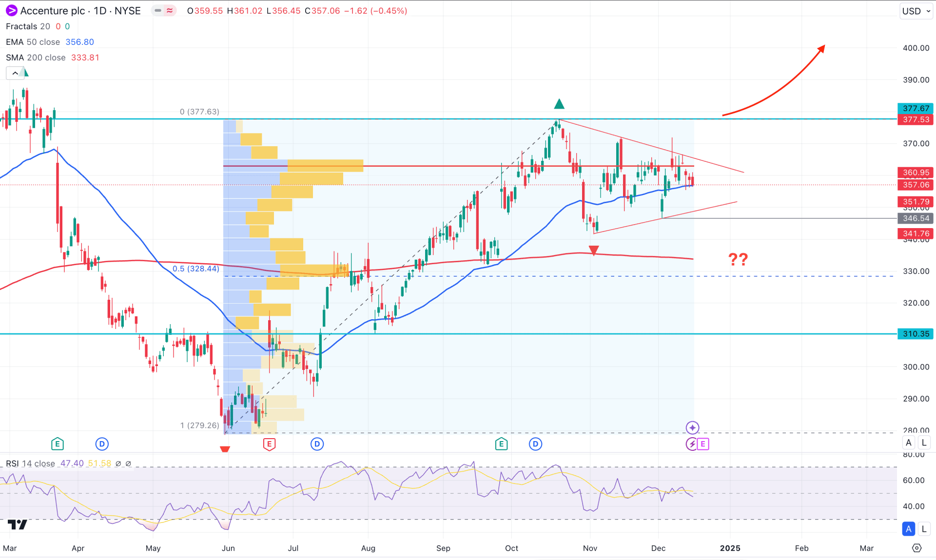Open the USD currency dropdown
This screenshot has width=936, height=560.
pos(916,11)
